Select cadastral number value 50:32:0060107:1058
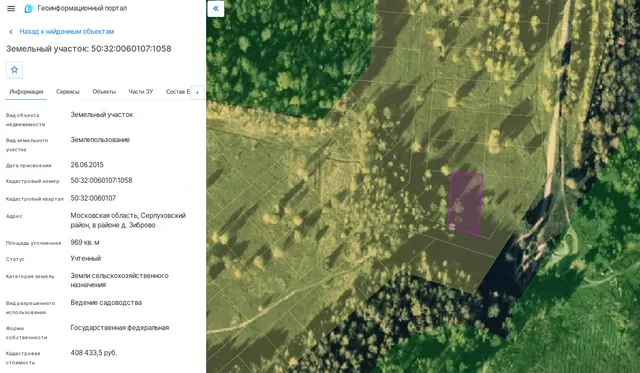The height and width of the screenshot is (373, 640). click(101, 180)
